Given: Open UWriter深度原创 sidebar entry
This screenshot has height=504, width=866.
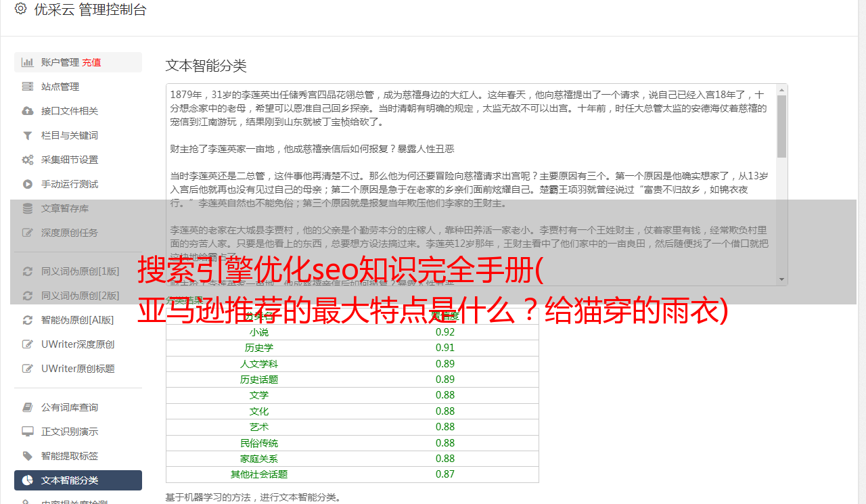Looking at the screenshot, I should click(78, 344).
